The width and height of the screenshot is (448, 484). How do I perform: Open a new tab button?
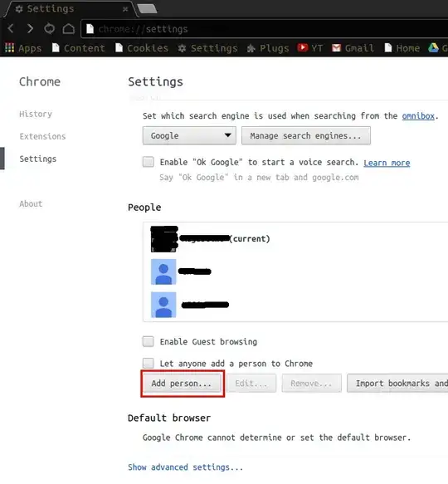pyautogui.click(x=147, y=8)
